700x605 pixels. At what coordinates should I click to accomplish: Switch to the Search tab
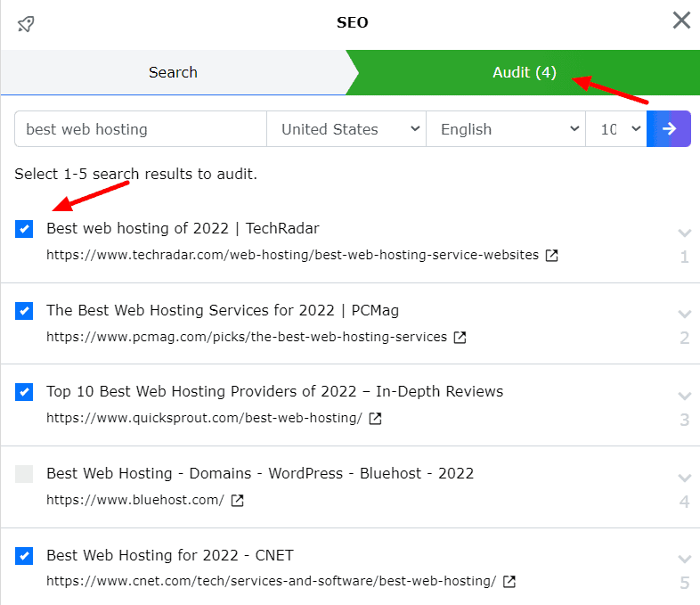click(x=173, y=72)
